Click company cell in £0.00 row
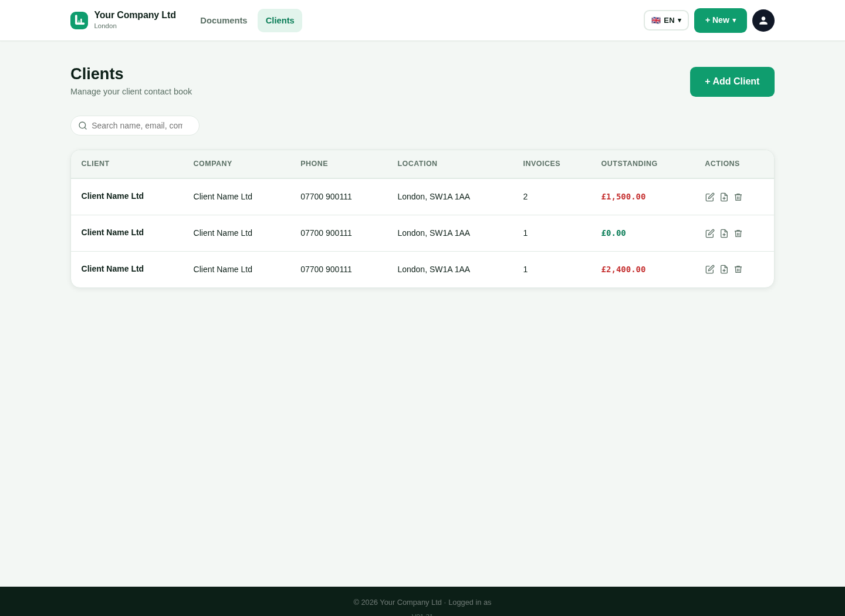The height and width of the screenshot is (616, 845). coord(223,233)
